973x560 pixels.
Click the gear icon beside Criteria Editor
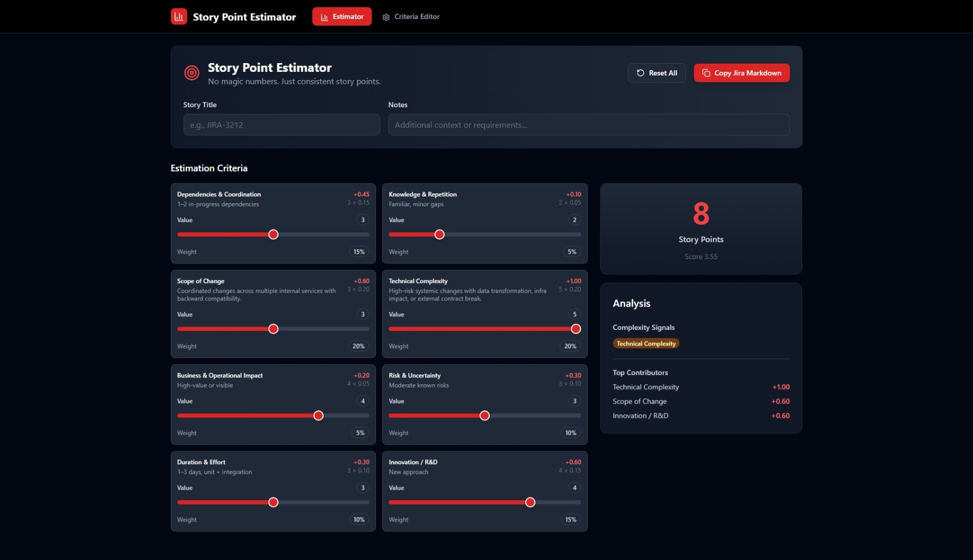point(386,16)
